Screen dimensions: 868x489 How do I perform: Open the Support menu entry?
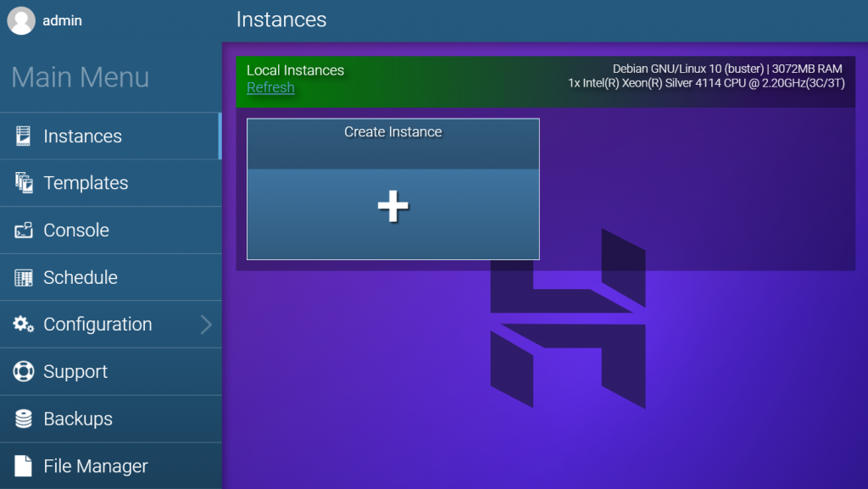point(111,372)
